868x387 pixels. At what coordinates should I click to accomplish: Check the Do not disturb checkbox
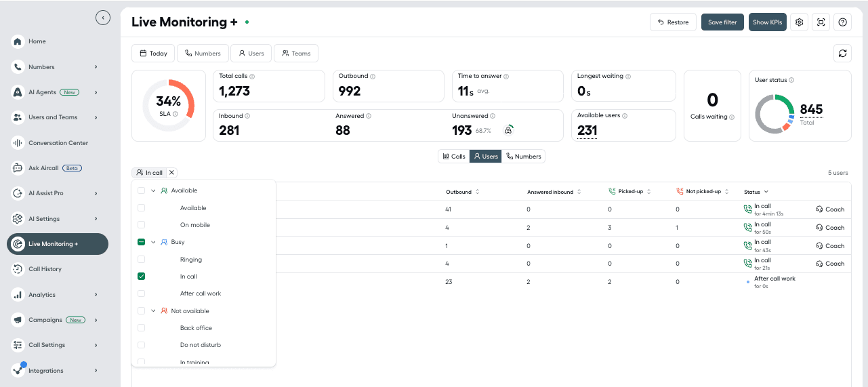pos(141,345)
